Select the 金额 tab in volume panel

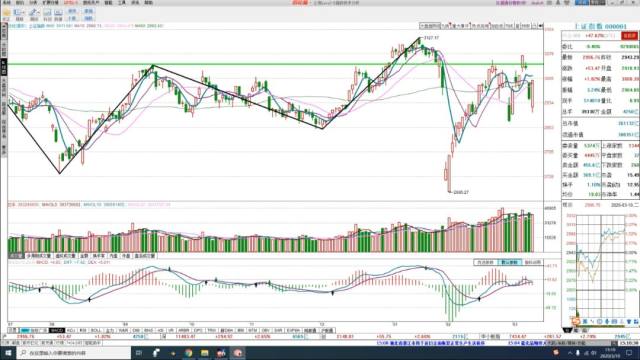pyautogui.click(x=84, y=256)
